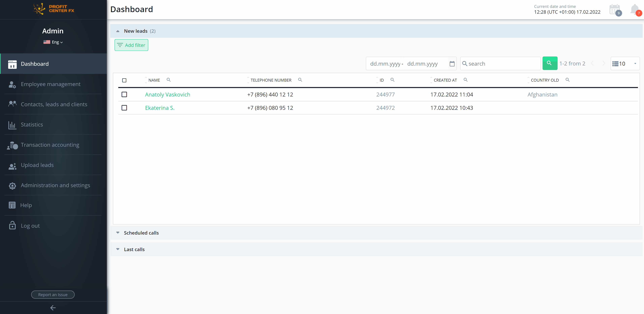Sort by CREATED AT column arrows
Screen dimensions: 644x314
(431, 80)
